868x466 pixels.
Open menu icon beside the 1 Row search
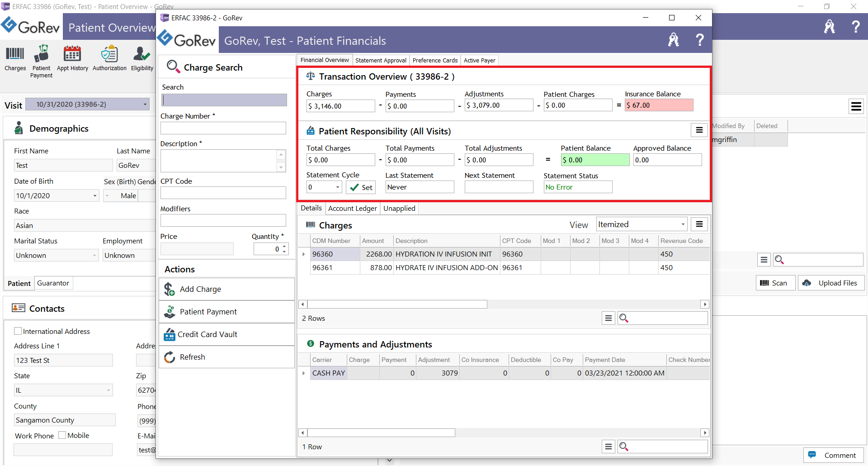coord(609,447)
